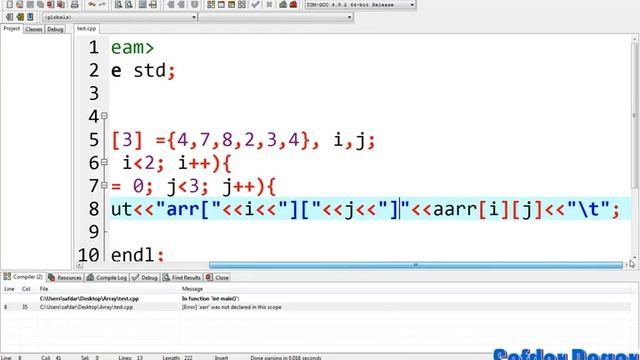Screen dimensions: 640x360
Task: Click the Open file toolbar icon
Action: pos(20,4)
